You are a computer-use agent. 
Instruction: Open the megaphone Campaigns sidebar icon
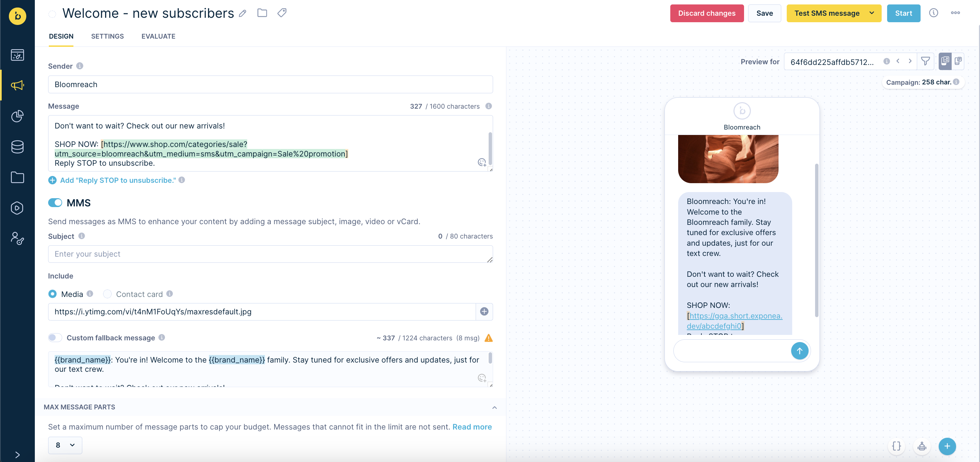pyautogui.click(x=17, y=85)
